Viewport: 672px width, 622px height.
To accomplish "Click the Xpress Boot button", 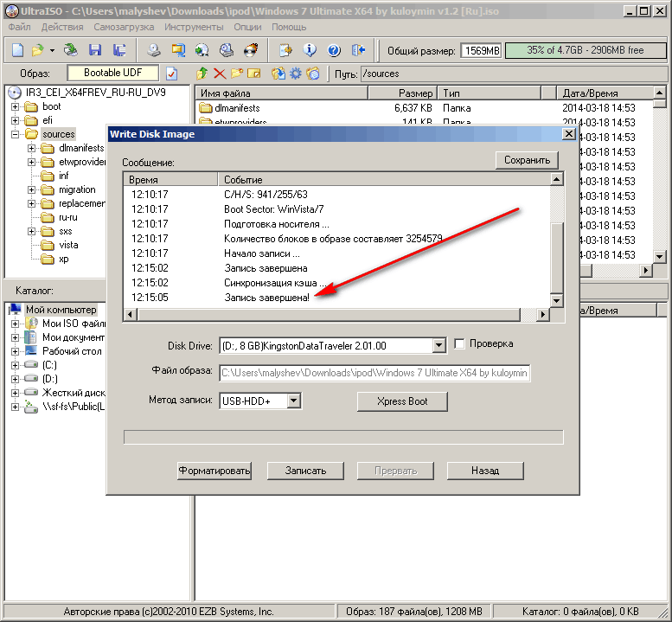I will click(x=402, y=401).
